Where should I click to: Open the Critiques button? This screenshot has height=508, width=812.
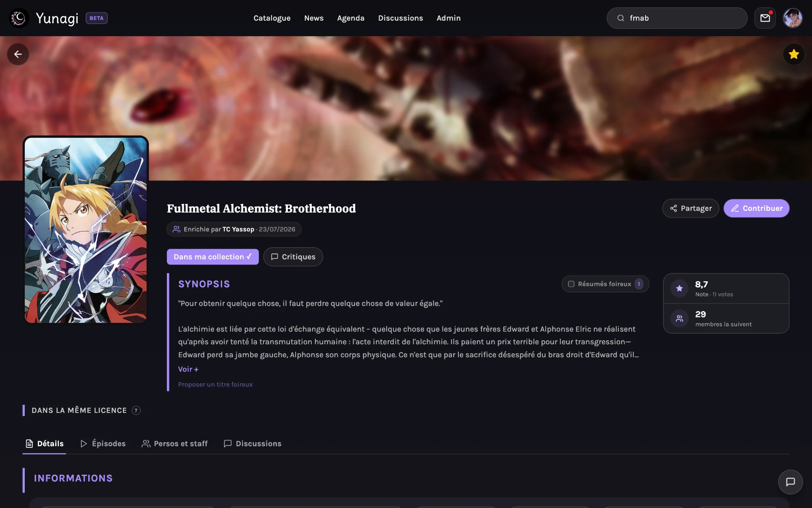pyautogui.click(x=293, y=256)
